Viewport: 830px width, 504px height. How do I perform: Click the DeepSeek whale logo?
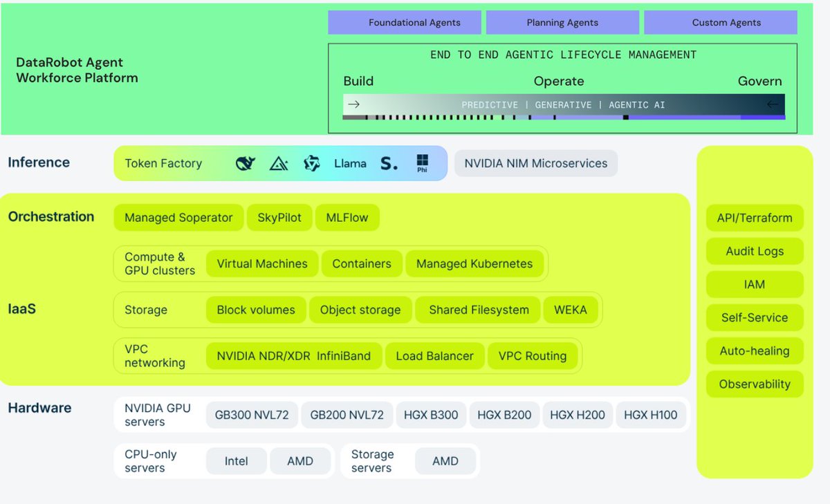[x=246, y=164]
